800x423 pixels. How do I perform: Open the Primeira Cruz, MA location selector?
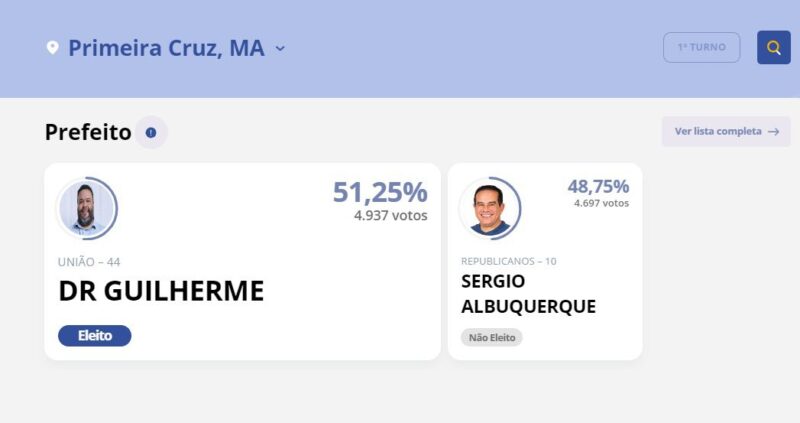166,48
